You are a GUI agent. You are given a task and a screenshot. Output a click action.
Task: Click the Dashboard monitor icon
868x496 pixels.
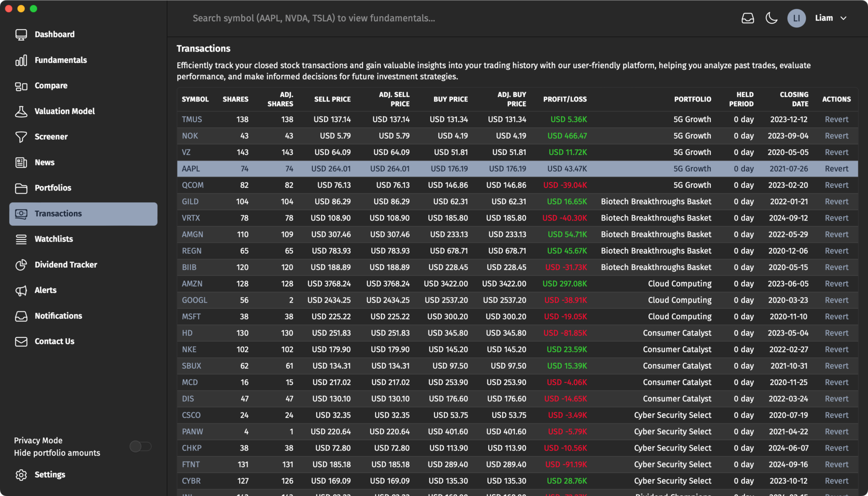coord(21,34)
